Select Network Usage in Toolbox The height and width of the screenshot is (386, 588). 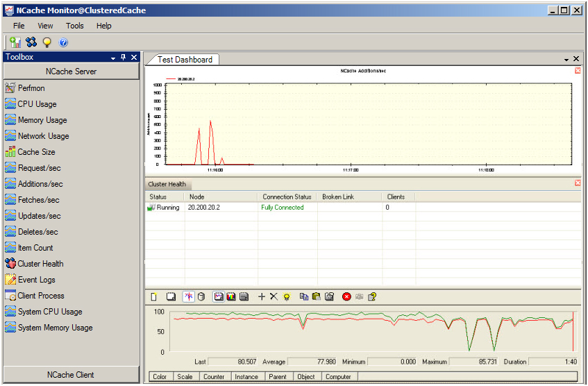[x=37, y=136]
